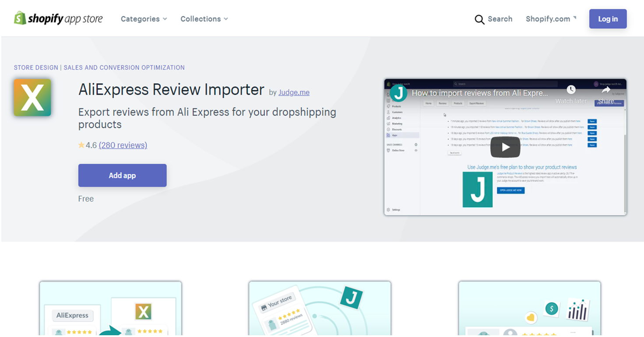The width and height of the screenshot is (644, 337).
Task: Open the Collections dropdown menu
Action: coord(204,19)
